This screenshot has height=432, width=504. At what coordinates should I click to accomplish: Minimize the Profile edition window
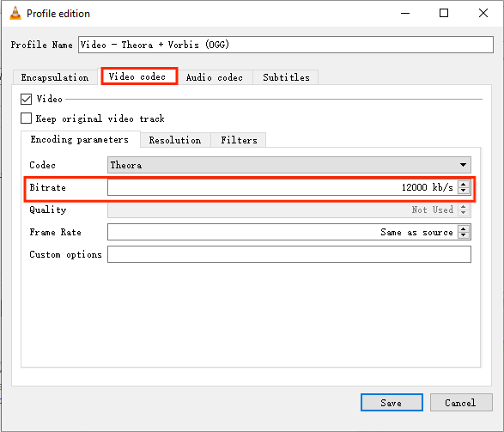pyautogui.click(x=405, y=13)
